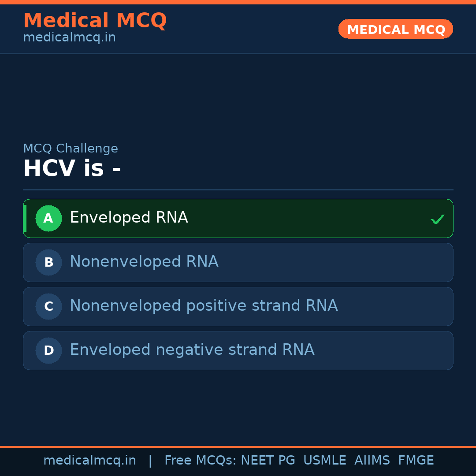The image size is (476, 476).
Task: Click the D circle icon
Action: point(48,350)
